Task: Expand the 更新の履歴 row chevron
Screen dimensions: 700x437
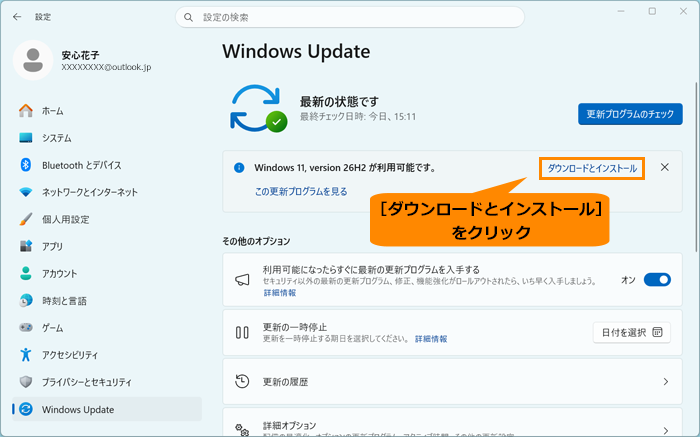Action: click(666, 382)
